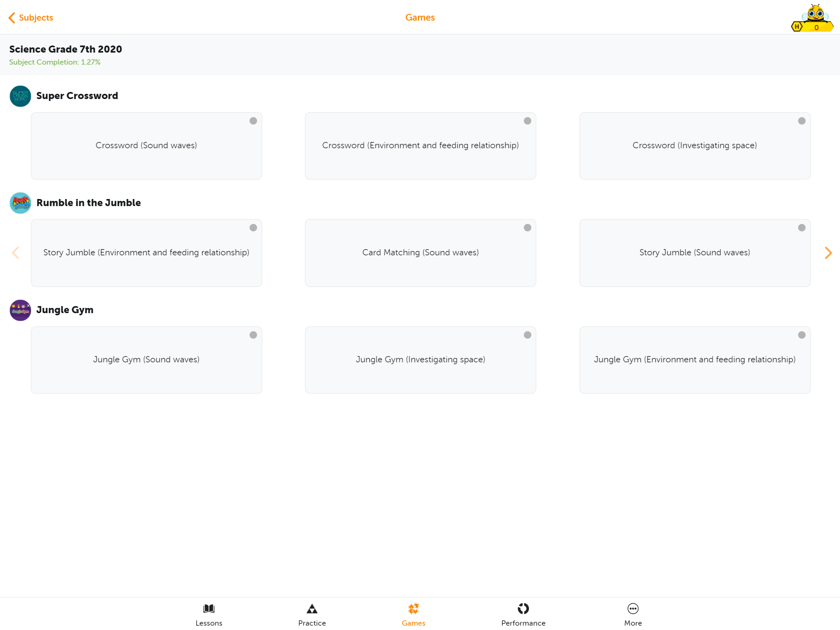Screen dimensions: 840x630
Task: Click status dot on Story Jumble (Sound waves)
Action: [x=802, y=228]
